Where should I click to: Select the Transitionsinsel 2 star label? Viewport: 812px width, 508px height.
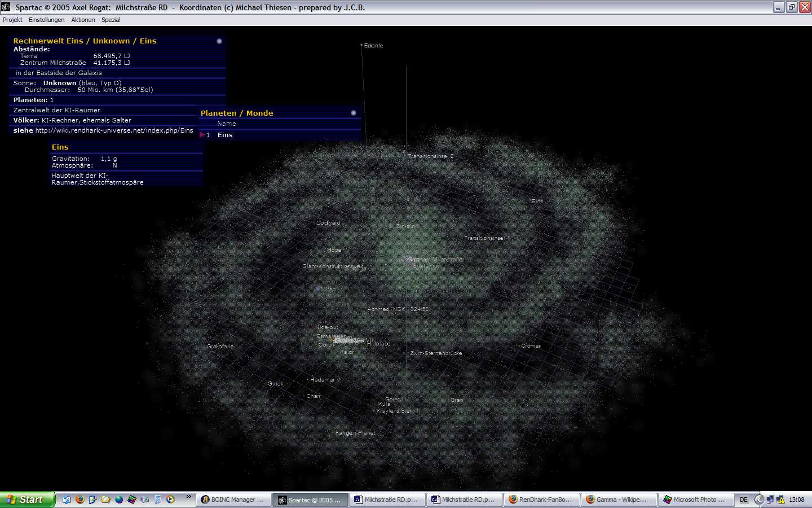click(x=431, y=156)
